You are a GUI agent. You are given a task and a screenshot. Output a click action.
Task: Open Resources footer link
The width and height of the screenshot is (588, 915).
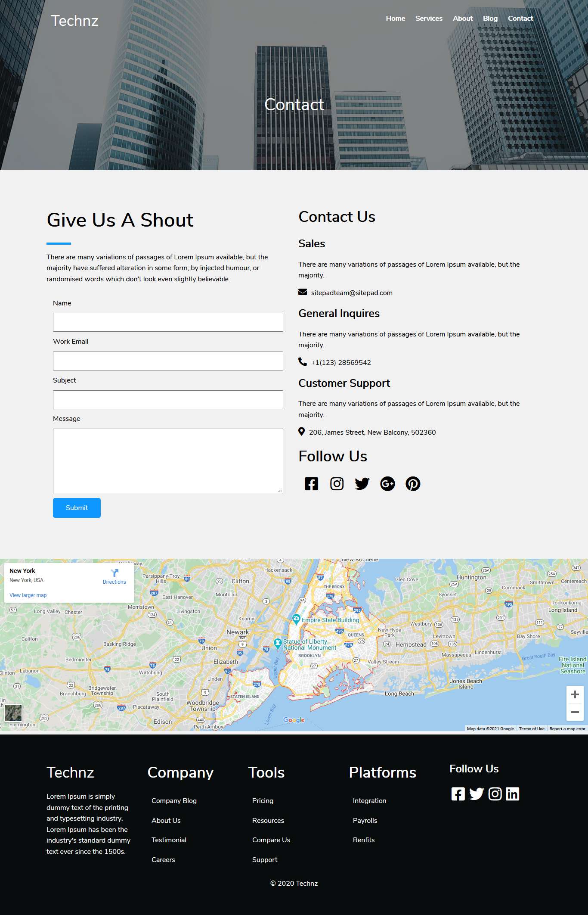(x=268, y=821)
